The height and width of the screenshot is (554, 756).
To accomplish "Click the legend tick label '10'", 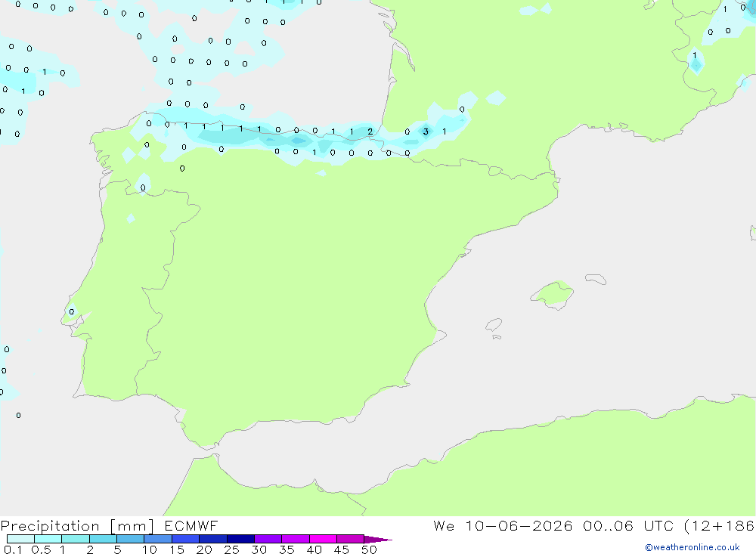I will (150, 549).
